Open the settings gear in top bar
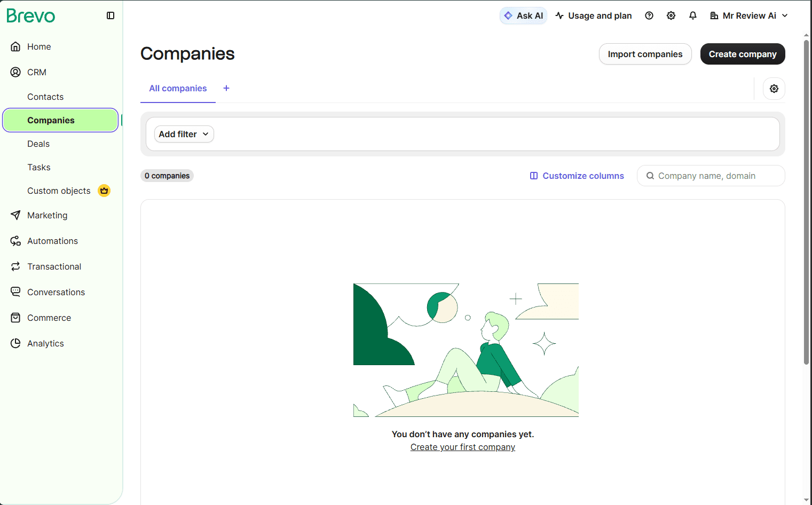The width and height of the screenshot is (812, 505). pyautogui.click(x=671, y=15)
